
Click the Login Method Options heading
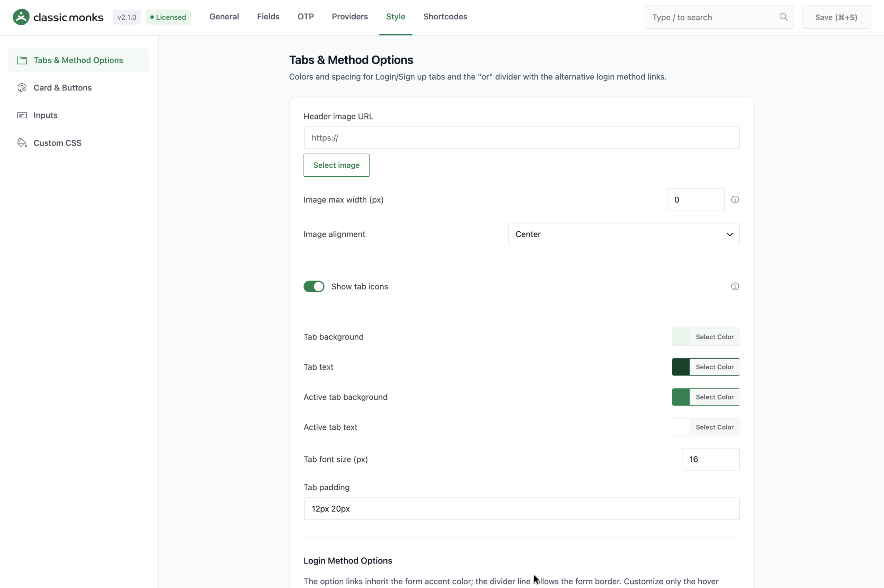tap(347, 561)
